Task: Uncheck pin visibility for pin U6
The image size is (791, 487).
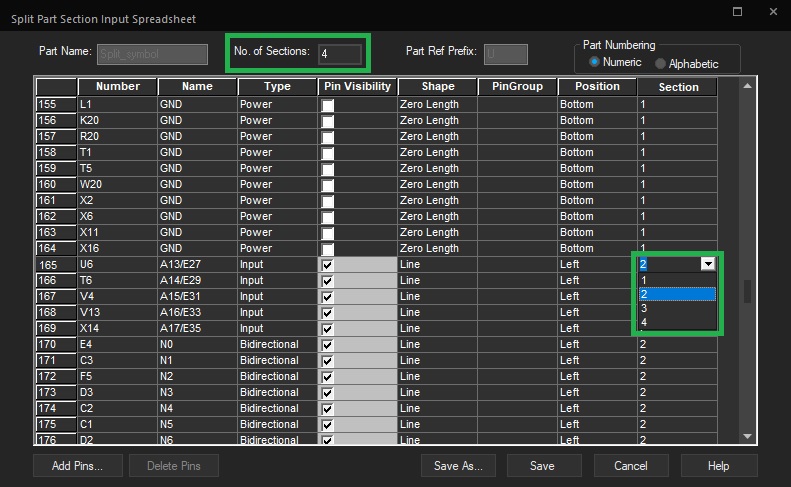Action: [x=328, y=264]
